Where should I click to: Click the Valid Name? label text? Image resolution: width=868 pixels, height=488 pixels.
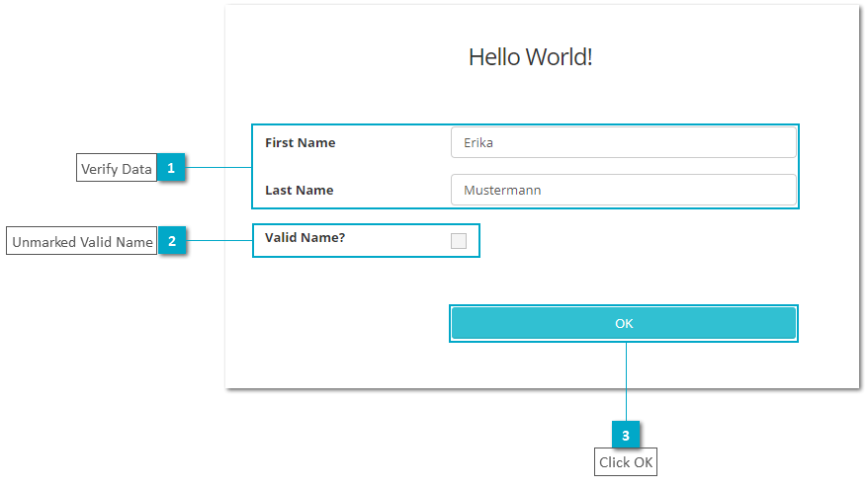(305, 238)
